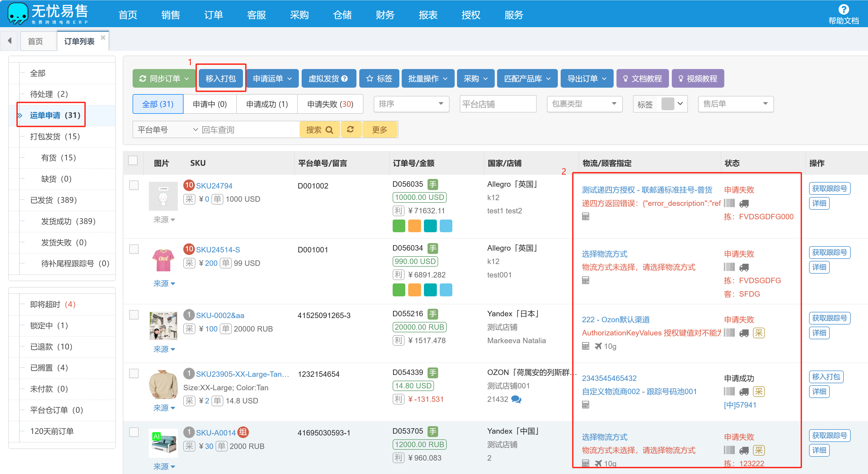Check the box for order D054339
The height and width of the screenshot is (474, 868).
coord(134,373)
